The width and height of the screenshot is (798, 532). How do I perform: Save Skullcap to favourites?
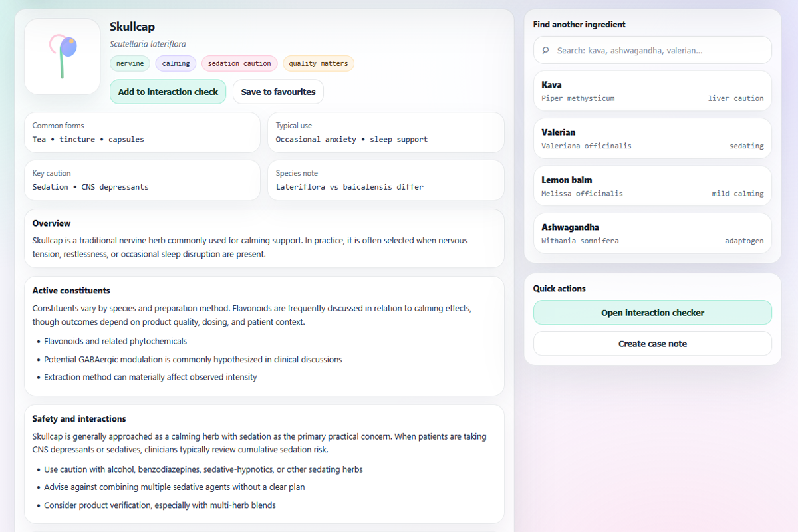(x=278, y=92)
